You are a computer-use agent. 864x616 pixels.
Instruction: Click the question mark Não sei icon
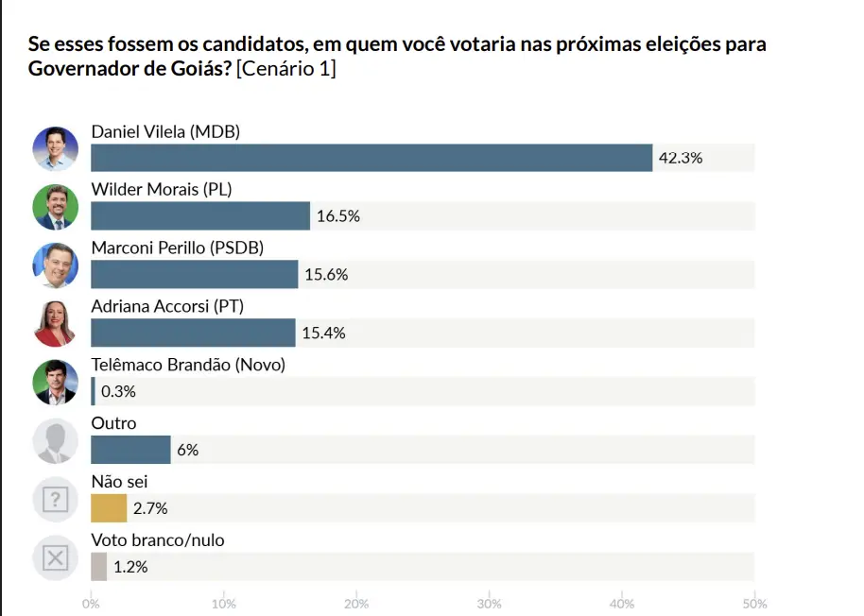56,500
